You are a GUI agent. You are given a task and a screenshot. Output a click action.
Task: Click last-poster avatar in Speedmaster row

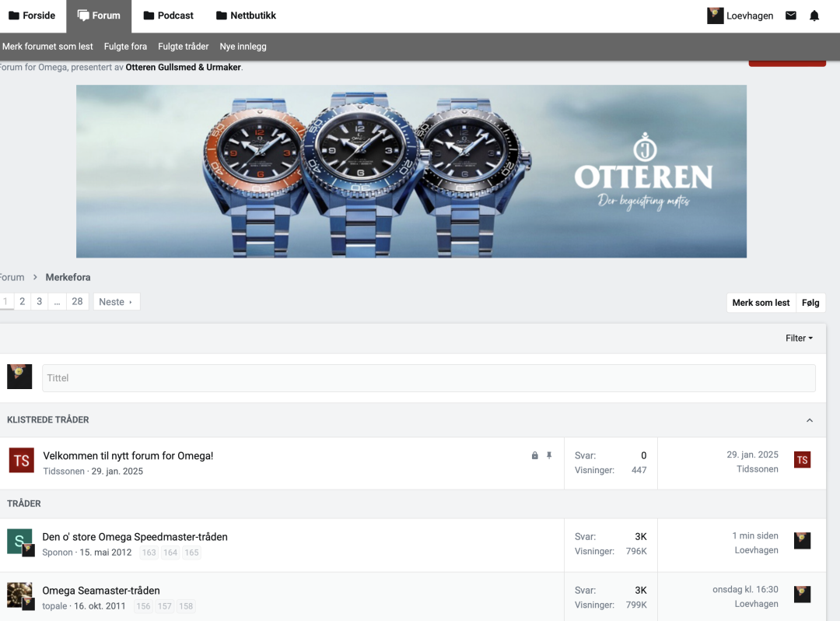(802, 541)
